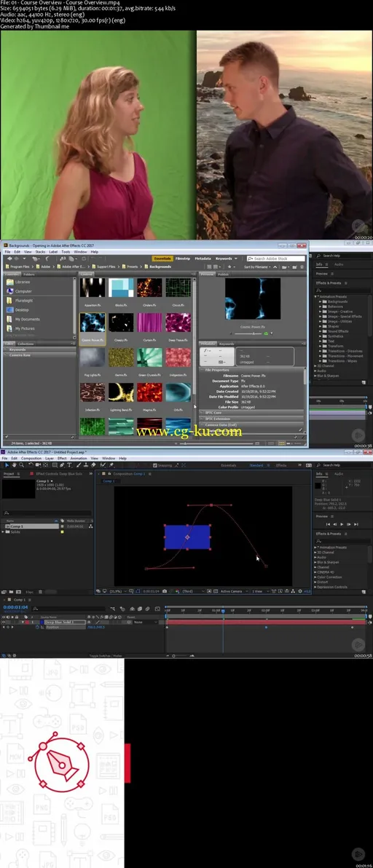Expand IPTC Core section
This screenshot has width=373, height=868.
(x=202, y=412)
